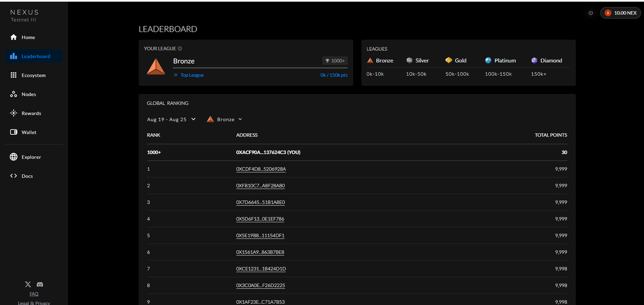The height and width of the screenshot is (305, 644).
Task: Select the Leaderboard menu item
Action: pyautogui.click(x=34, y=56)
